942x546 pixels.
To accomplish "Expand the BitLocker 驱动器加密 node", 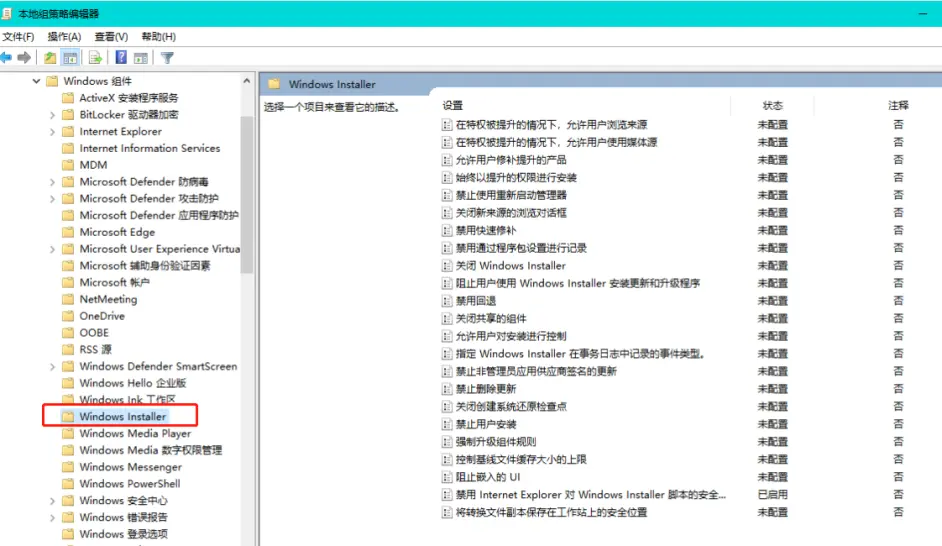I will pos(52,115).
